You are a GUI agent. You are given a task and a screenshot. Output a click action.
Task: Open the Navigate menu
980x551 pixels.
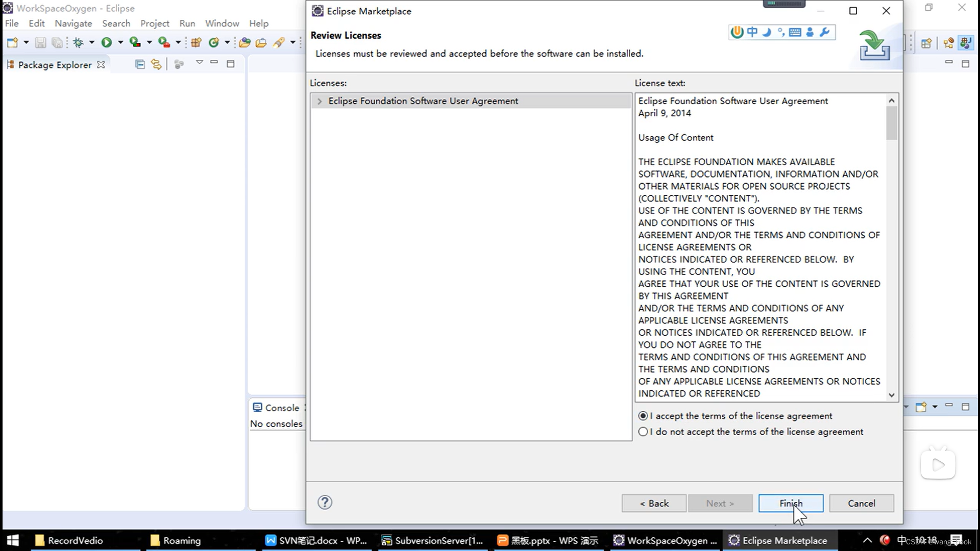tap(73, 23)
